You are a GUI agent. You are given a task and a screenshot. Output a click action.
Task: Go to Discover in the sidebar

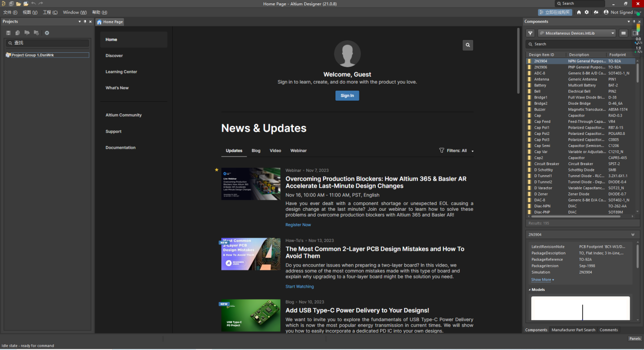(114, 56)
